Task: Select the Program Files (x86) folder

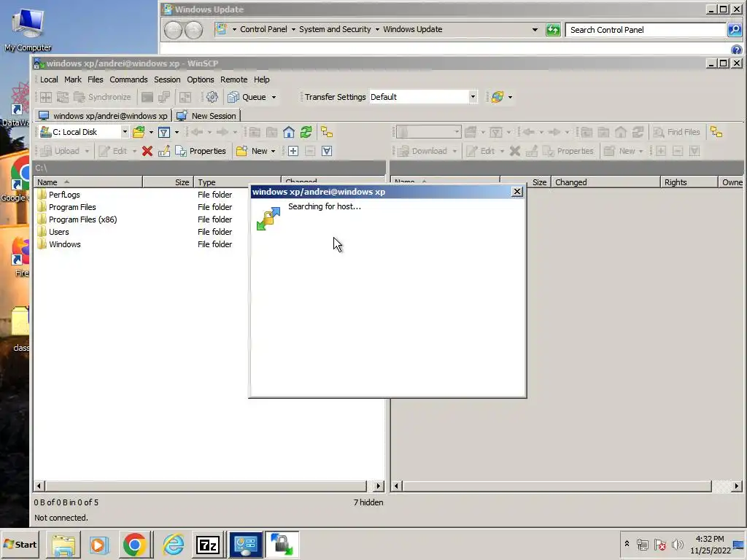Action: (x=83, y=219)
